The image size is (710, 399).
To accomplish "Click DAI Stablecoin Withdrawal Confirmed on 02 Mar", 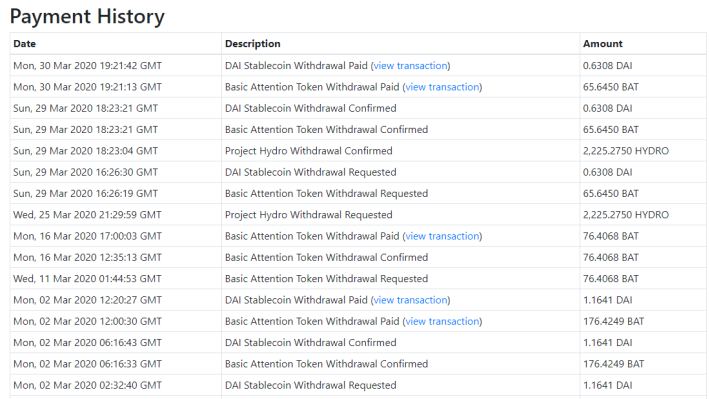I will tap(311, 342).
